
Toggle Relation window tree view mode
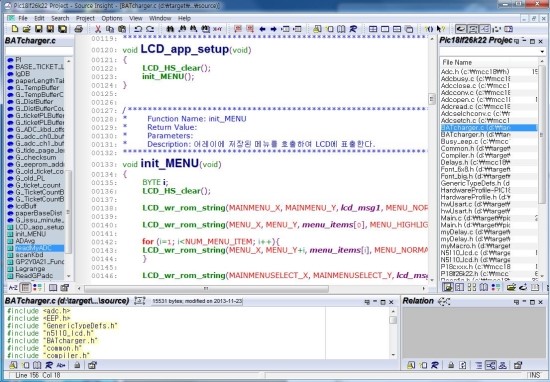(x=479, y=366)
